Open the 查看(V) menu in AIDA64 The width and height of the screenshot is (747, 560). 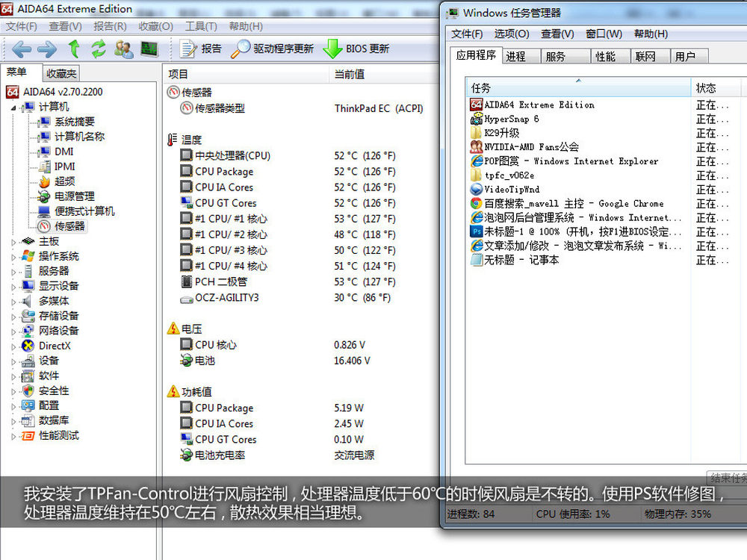tap(65, 27)
